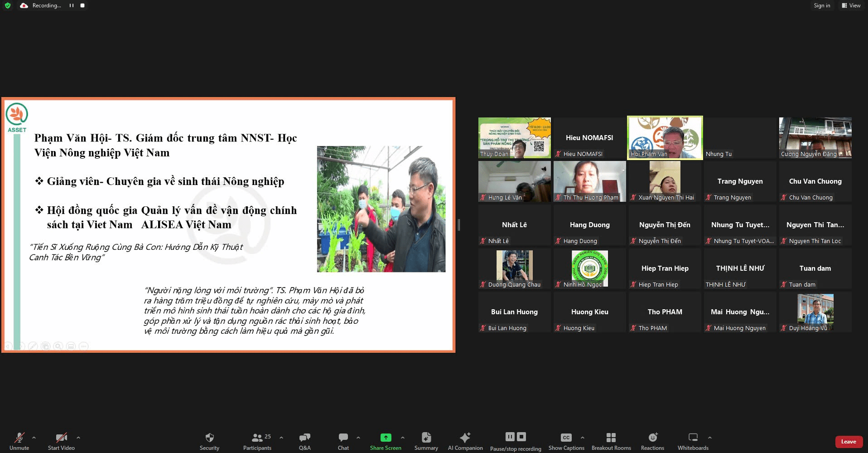Screen dimensions: 868x453
Task: Unmute the microphone
Action: [19, 441]
